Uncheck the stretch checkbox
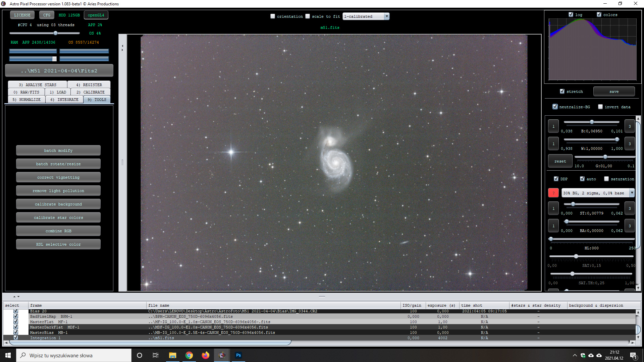 click(562, 91)
